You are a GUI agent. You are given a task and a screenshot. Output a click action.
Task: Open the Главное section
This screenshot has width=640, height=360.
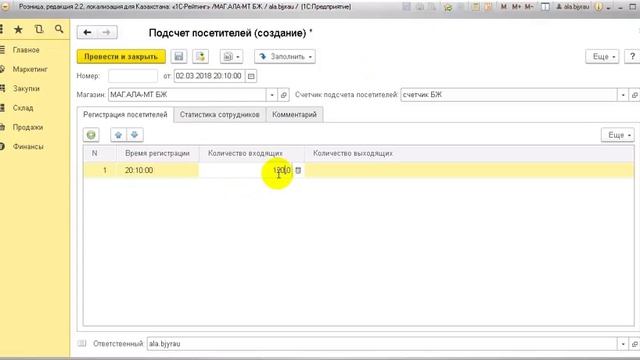26,50
